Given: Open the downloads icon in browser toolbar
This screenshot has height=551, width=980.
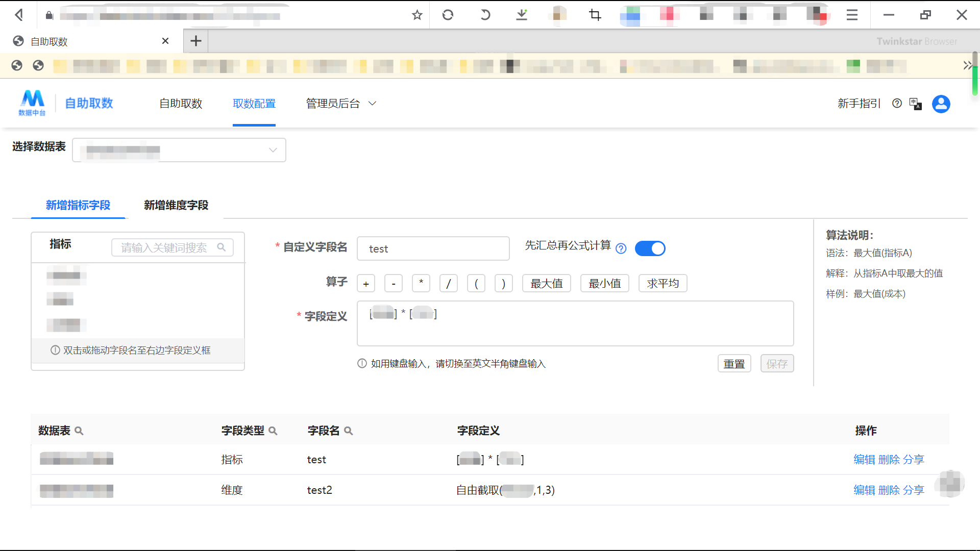Looking at the screenshot, I should (522, 15).
